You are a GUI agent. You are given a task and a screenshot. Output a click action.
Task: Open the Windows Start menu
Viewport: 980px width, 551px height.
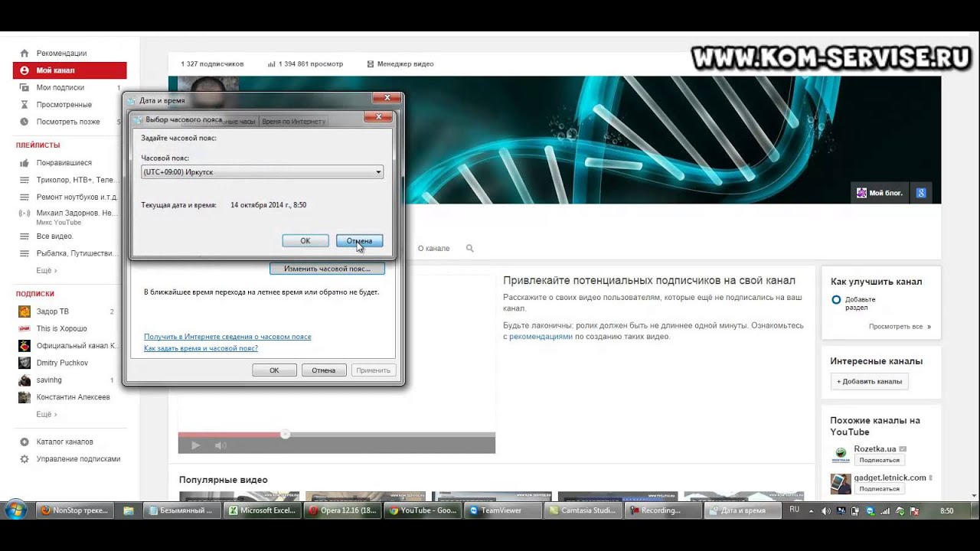coord(16,510)
